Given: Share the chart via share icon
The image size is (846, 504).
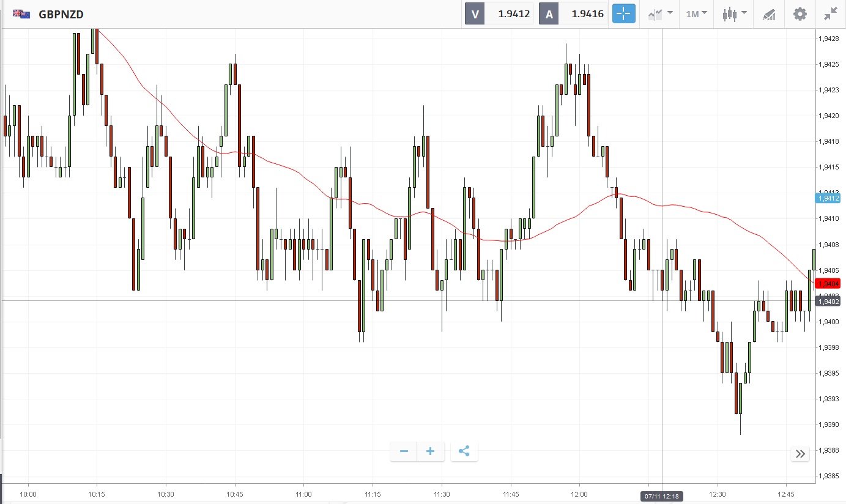Looking at the screenshot, I should point(464,451).
